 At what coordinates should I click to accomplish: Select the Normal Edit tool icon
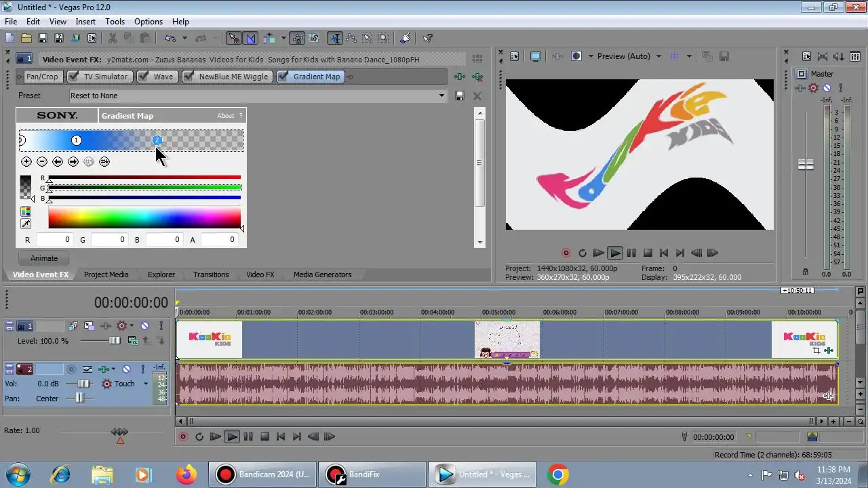pyautogui.click(x=335, y=39)
